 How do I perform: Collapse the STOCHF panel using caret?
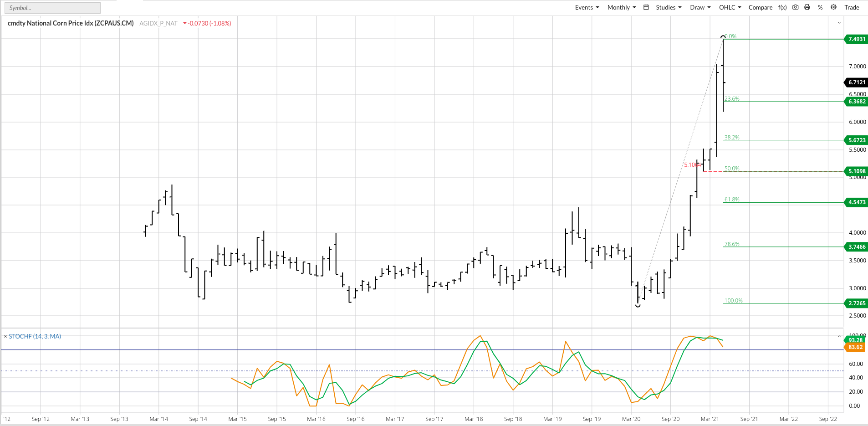[x=839, y=337]
